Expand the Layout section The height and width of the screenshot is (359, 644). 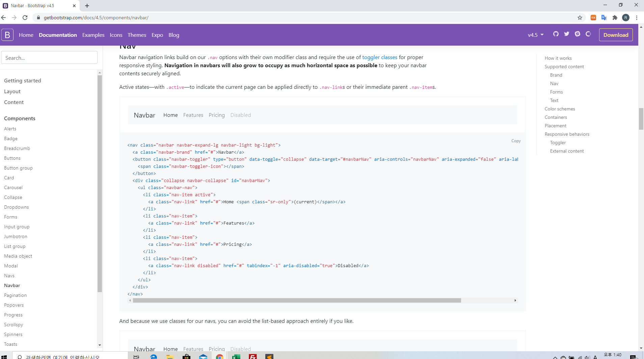coord(12,91)
